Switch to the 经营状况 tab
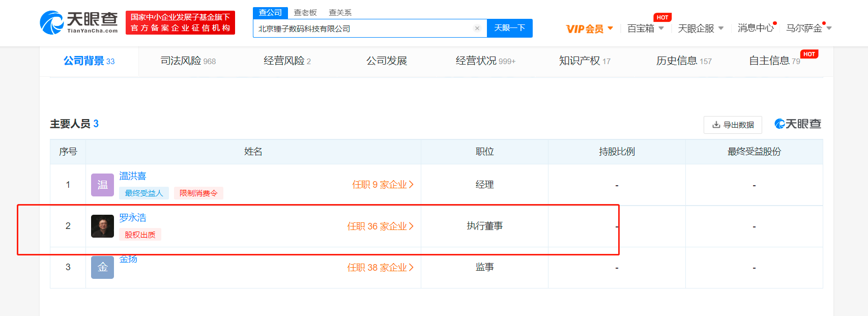868x316 pixels. click(485, 61)
